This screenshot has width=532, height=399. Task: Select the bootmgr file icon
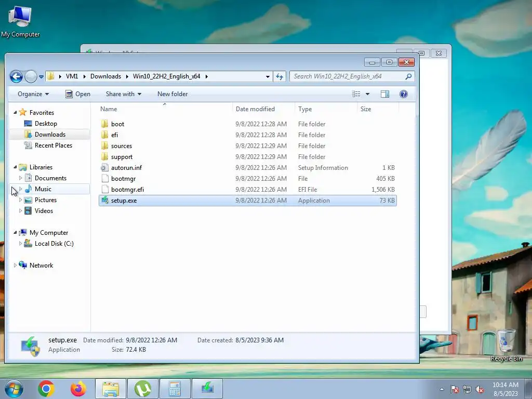pyautogui.click(x=105, y=179)
